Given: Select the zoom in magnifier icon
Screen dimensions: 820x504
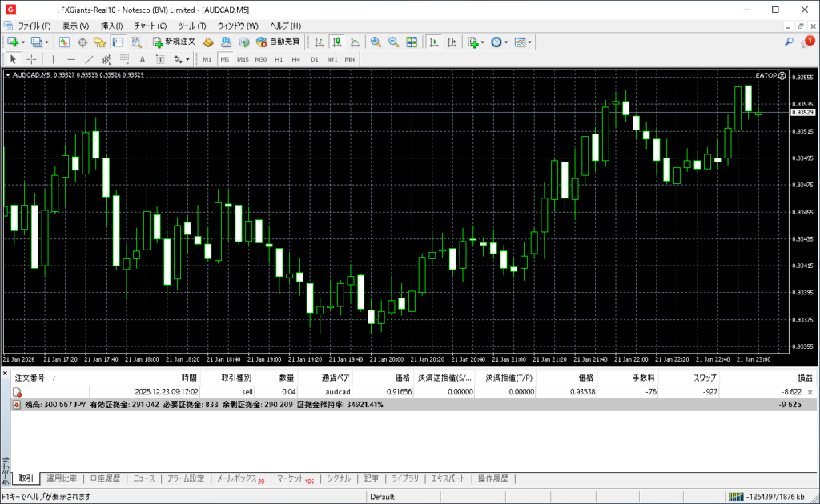Looking at the screenshot, I should coord(376,42).
